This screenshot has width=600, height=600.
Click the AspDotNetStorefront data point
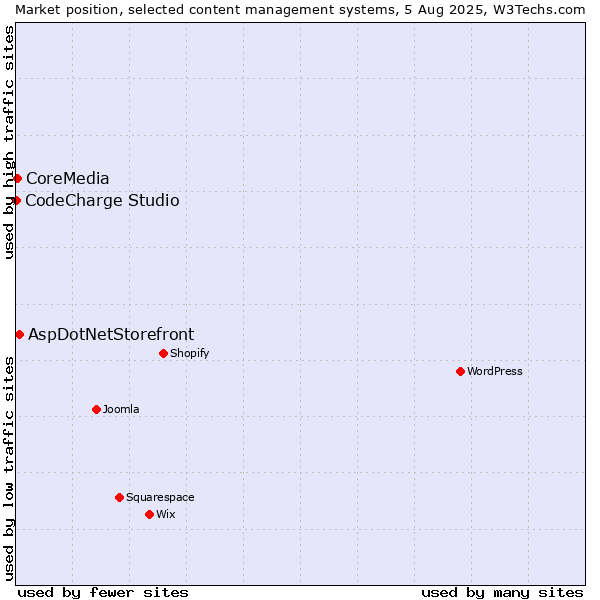coord(20,335)
